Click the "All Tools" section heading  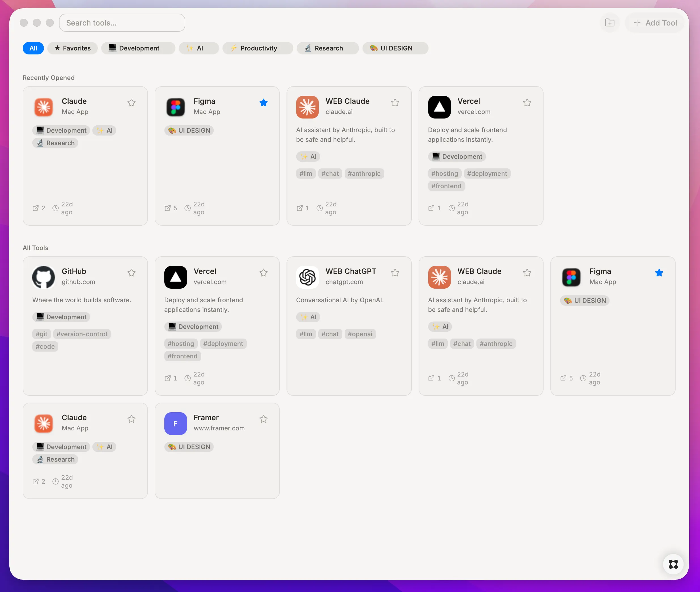click(x=35, y=248)
